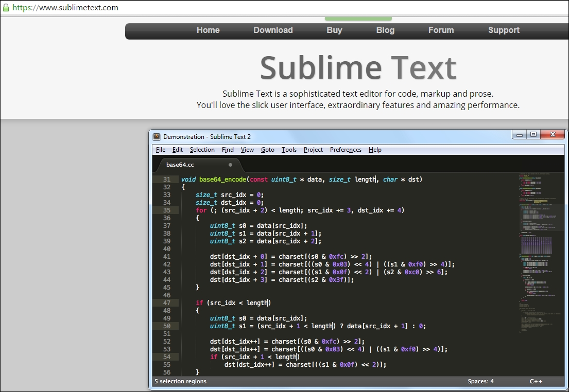569x392 pixels.
Task: Open the Tools menu
Action: [x=289, y=150]
